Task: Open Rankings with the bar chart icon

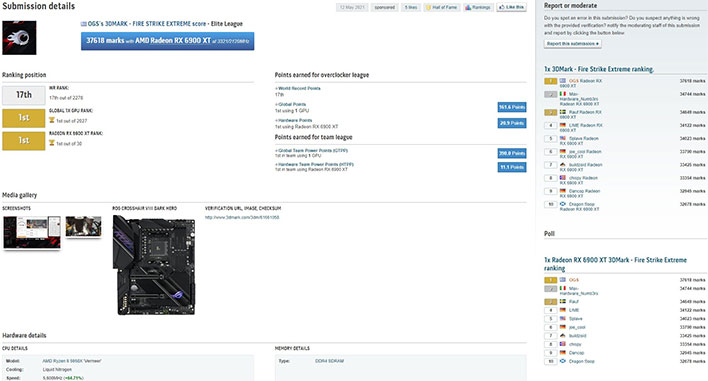Action: (478, 7)
